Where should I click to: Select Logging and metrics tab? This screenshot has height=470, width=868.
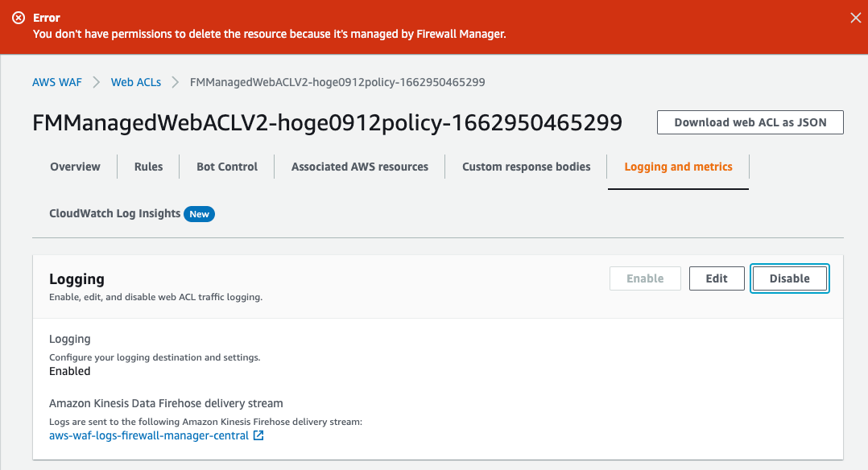pos(678,167)
